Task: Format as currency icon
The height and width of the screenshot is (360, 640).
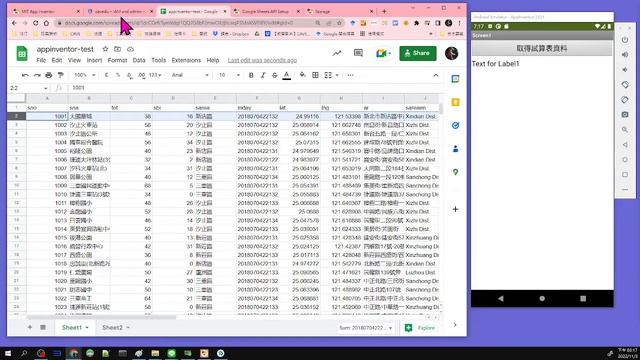Action: (107, 75)
